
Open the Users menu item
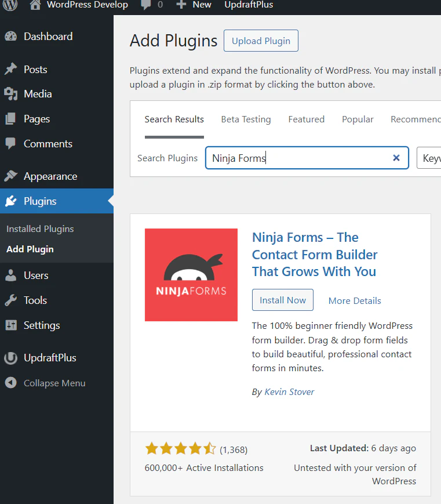[x=36, y=275]
